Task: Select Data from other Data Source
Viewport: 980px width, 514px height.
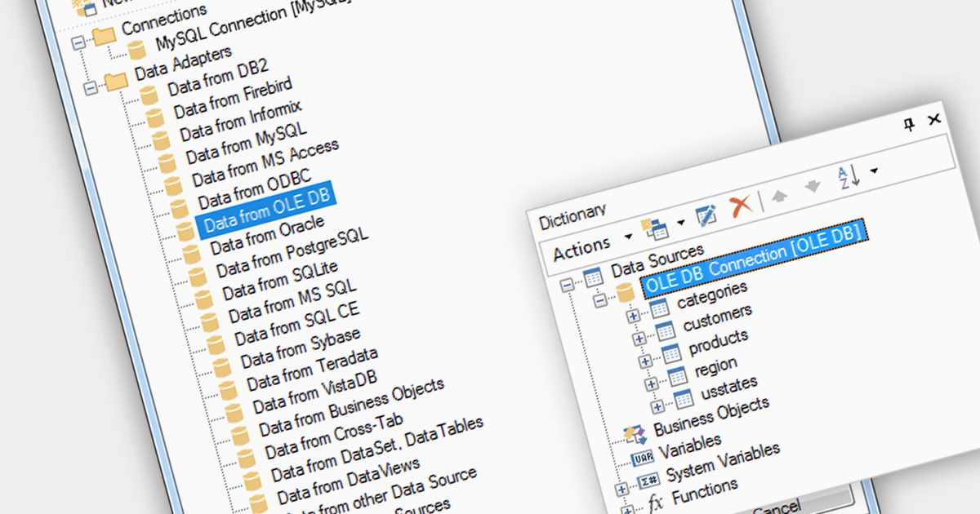Action: (379, 496)
